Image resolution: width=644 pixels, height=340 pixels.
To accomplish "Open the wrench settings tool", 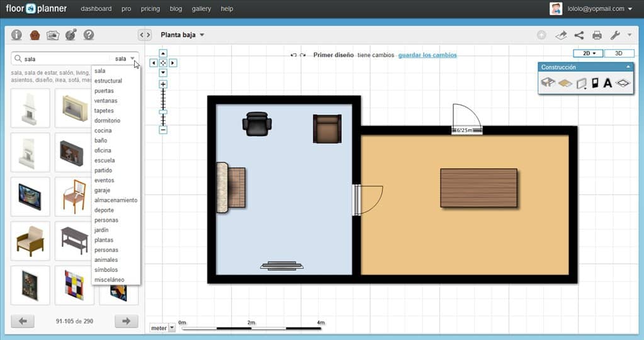I will click(x=615, y=35).
